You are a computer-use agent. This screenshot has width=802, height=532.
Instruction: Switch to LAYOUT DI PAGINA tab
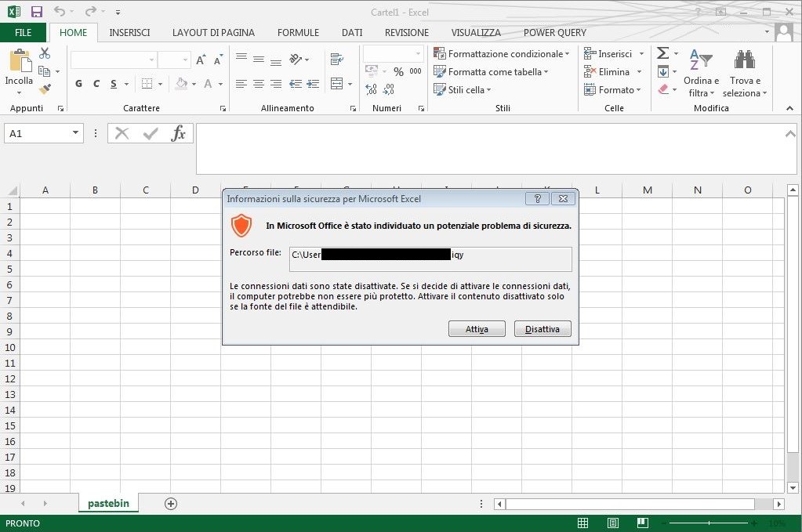(x=213, y=33)
